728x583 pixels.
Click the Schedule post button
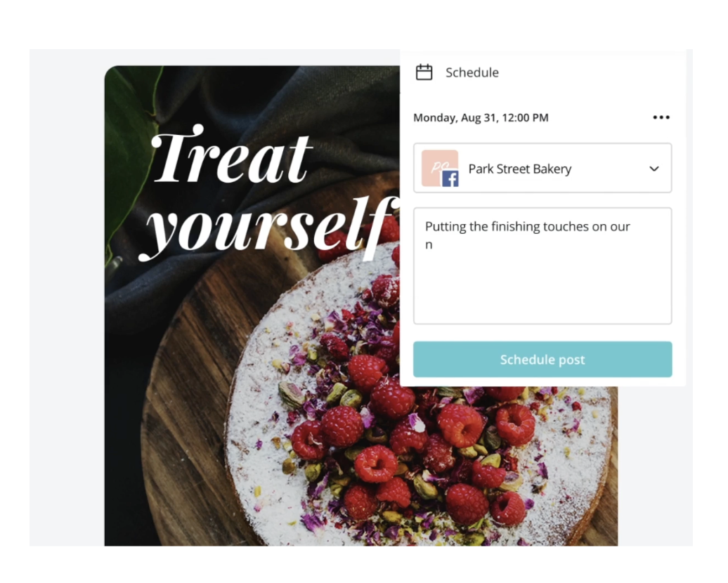(542, 359)
